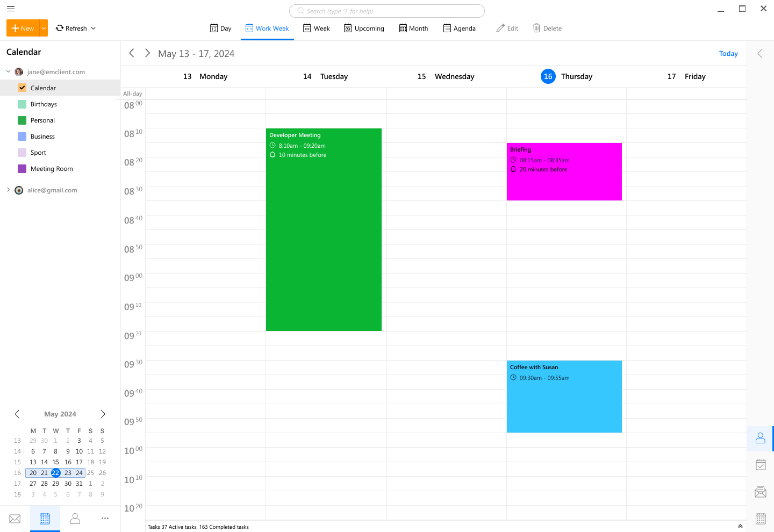Viewport: 774px width, 532px height.
Task: Select the green Personal calendar color swatch
Action: pyautogui.click(x=22, y=120)
